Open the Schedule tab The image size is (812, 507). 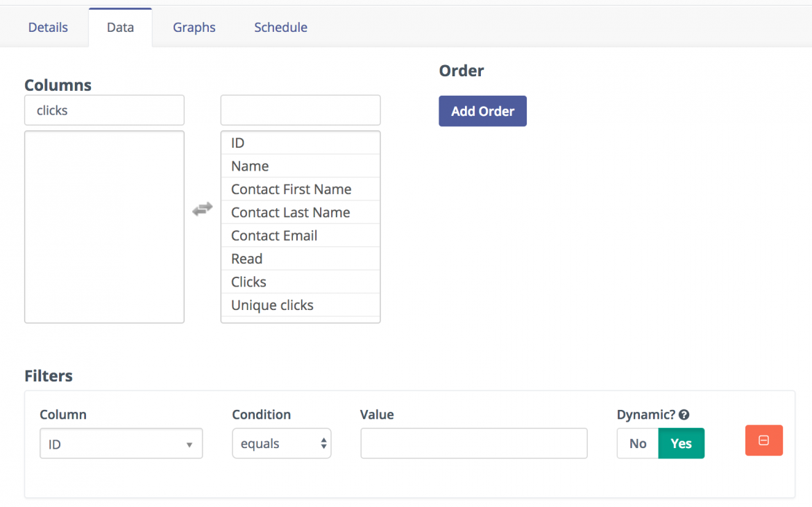[x=280, y=28]
